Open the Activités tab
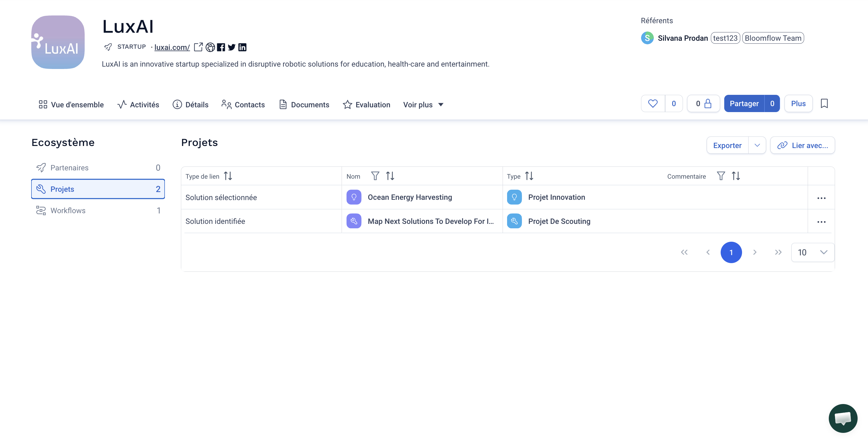The image size is (868, 440). click(138, 105)
